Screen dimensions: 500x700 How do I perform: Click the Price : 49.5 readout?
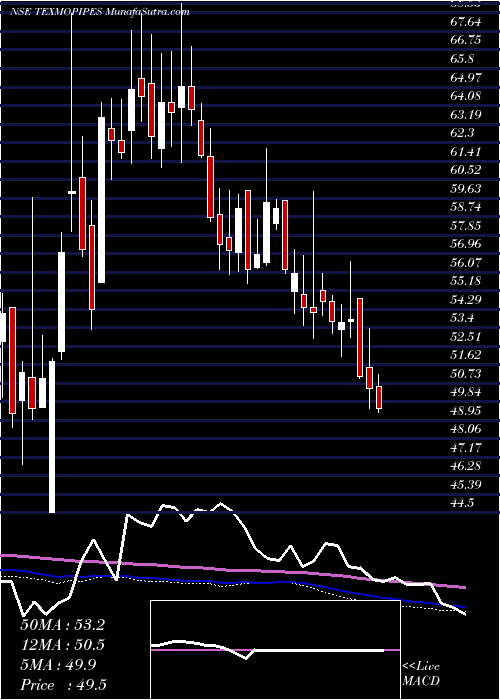pyautogui.click(x=62, y=685)
